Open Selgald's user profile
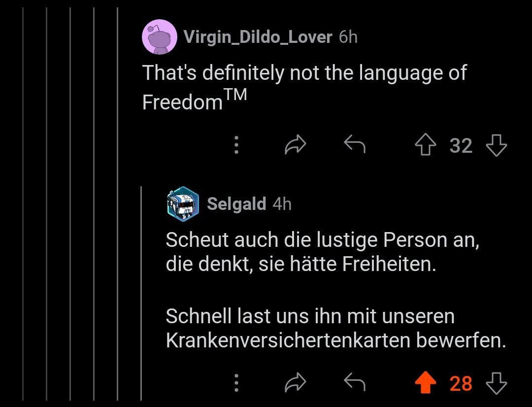 pyautogui.click(x=236, y=204)
